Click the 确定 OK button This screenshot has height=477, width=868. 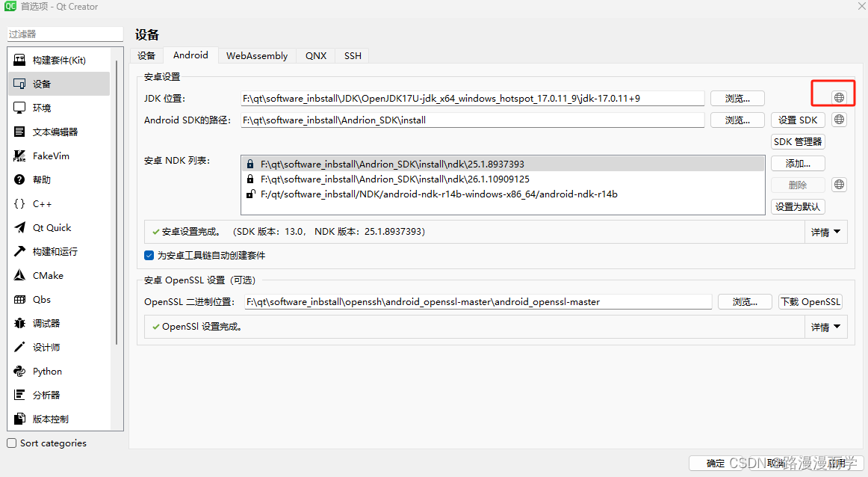pos(716,463)
